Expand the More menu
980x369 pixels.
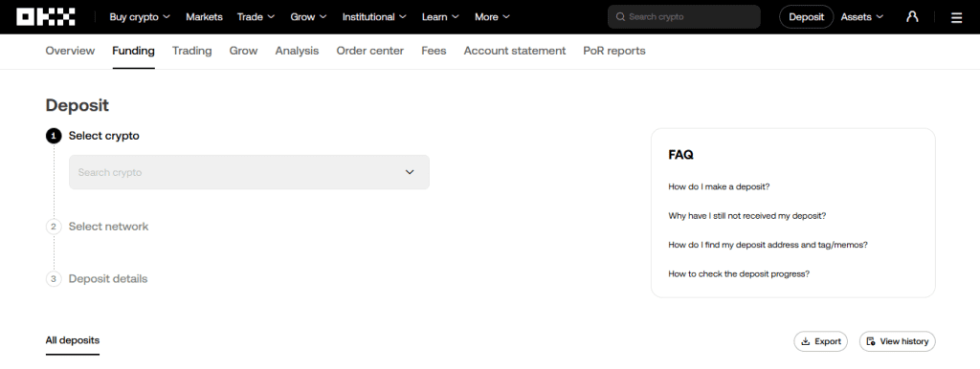[492, 17]
